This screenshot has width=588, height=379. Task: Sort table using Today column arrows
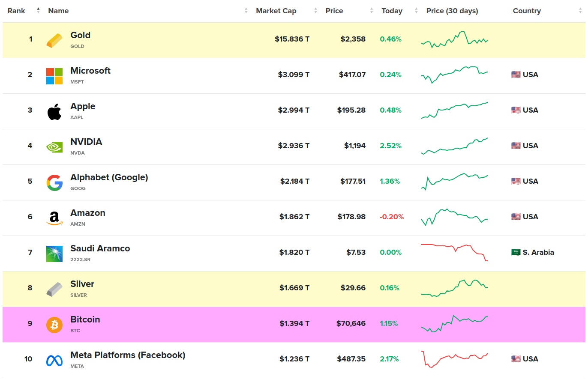click(x=416, y=11)
